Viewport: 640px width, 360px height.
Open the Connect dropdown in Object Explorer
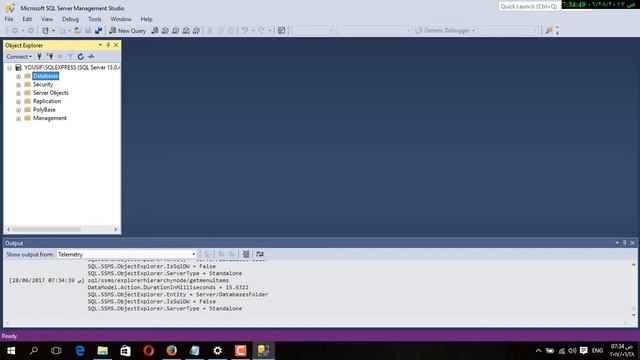click(19, 56)
